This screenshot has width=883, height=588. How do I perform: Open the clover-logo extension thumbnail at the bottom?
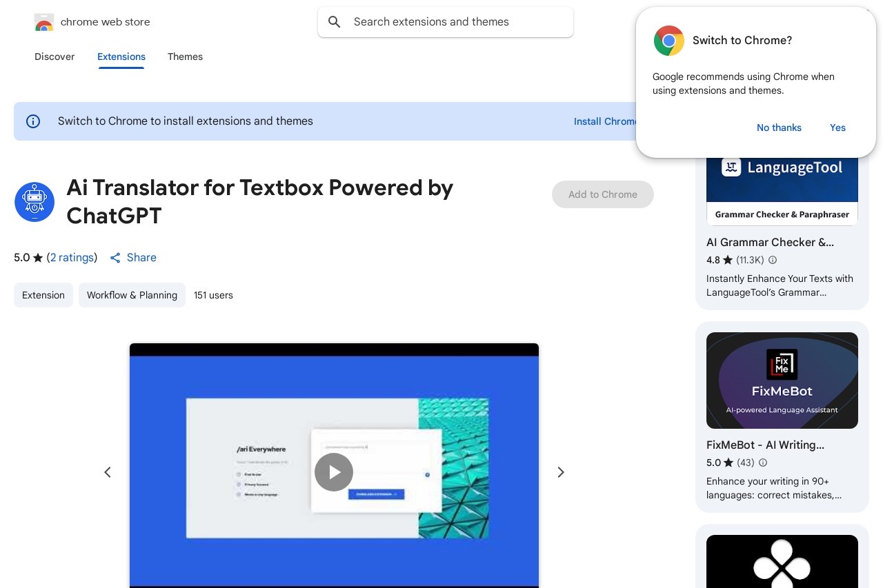782,561
